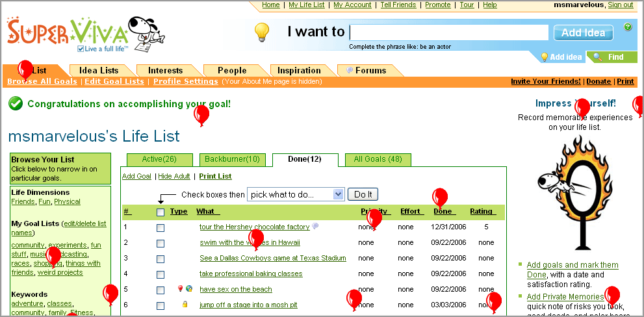
Task: Click Invite Your Friends! link
Action: coord(546,81)
